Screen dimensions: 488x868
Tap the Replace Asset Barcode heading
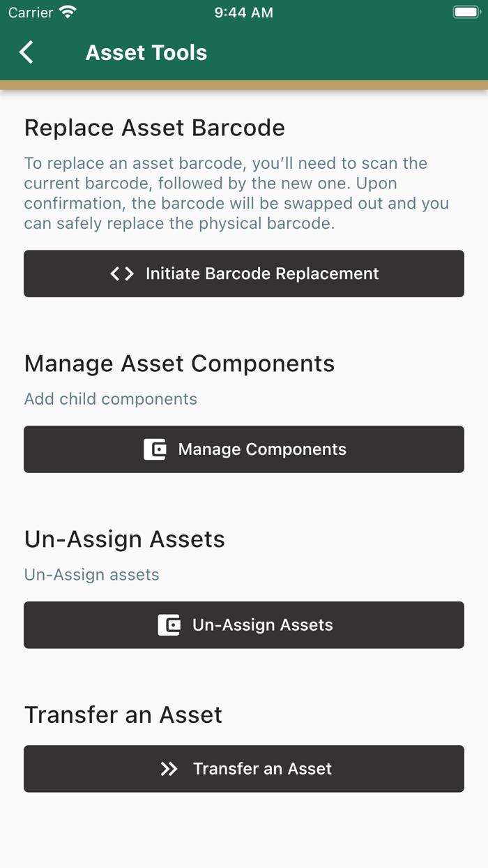pyautogui.click(x=154, y=128)
